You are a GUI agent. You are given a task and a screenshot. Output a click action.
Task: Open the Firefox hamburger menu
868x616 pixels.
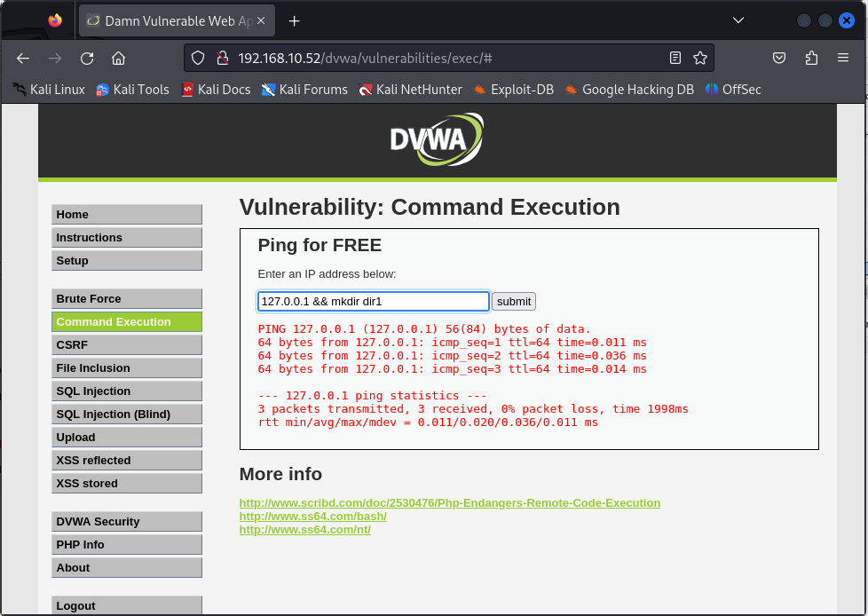(843, 58)
